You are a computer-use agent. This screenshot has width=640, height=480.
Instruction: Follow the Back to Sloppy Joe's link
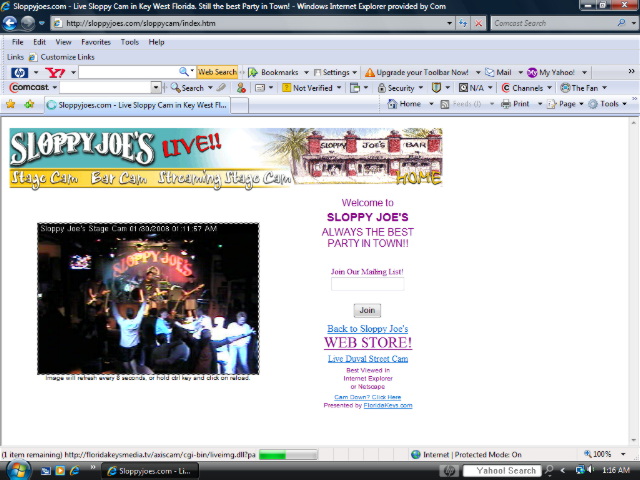coord(367,329)
